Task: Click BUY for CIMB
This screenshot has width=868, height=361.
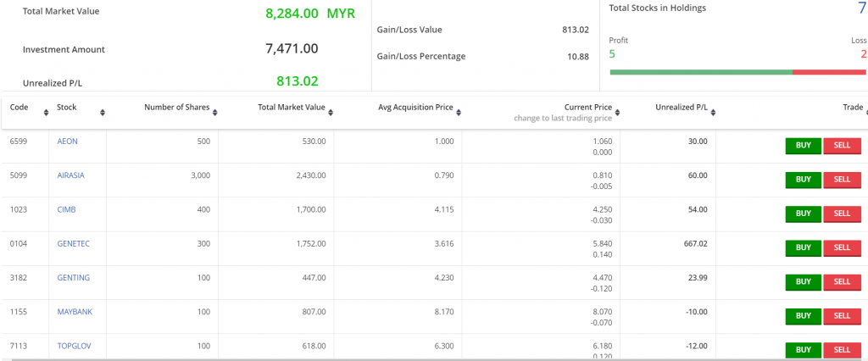Action: pos(804,214)
